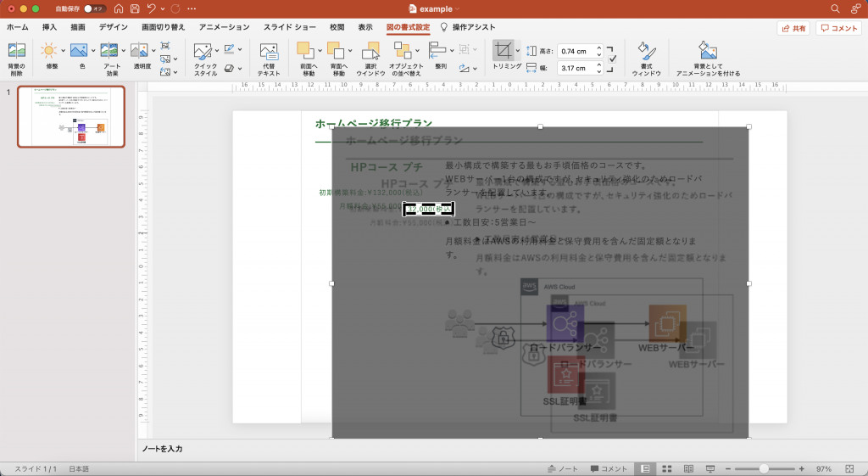This screenshot has height=476, width=868.
Task: Click 背面へ移動 send backward icon
Action: coord(336,50)
